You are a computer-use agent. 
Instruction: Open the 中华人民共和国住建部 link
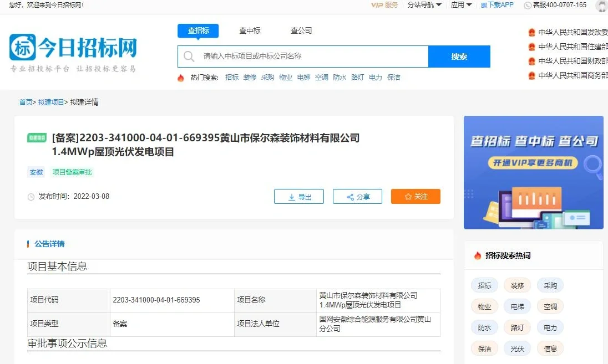click(573, 47)
